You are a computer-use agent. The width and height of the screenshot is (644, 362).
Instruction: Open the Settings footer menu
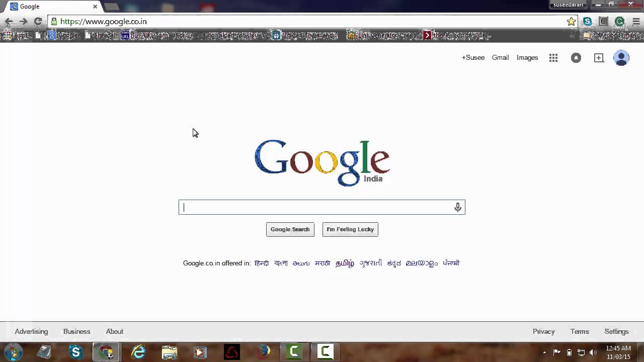pos(616,331)
